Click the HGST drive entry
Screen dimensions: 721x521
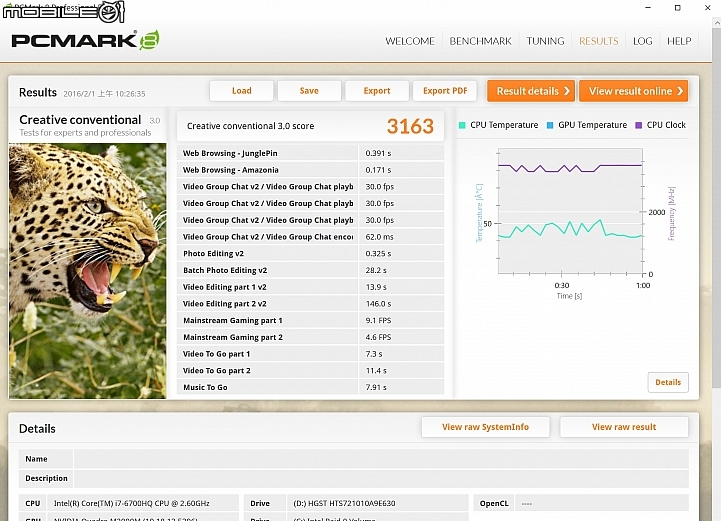344,503
